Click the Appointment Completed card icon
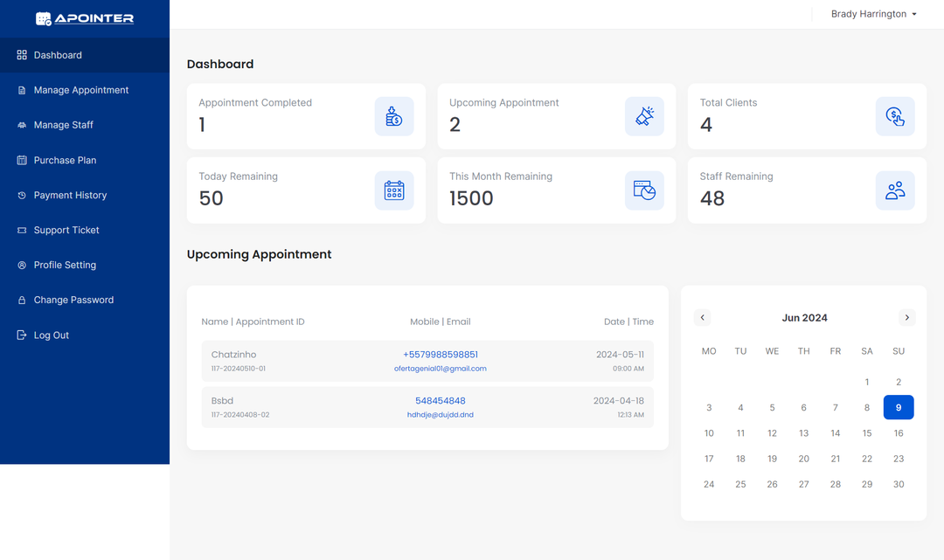Image resolution: width=944 pixels, height=560 pixels. [x=394, y=116]
